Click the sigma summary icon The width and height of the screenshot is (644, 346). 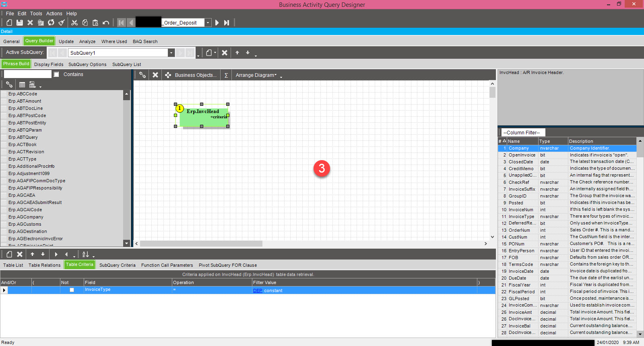[226, 75]
